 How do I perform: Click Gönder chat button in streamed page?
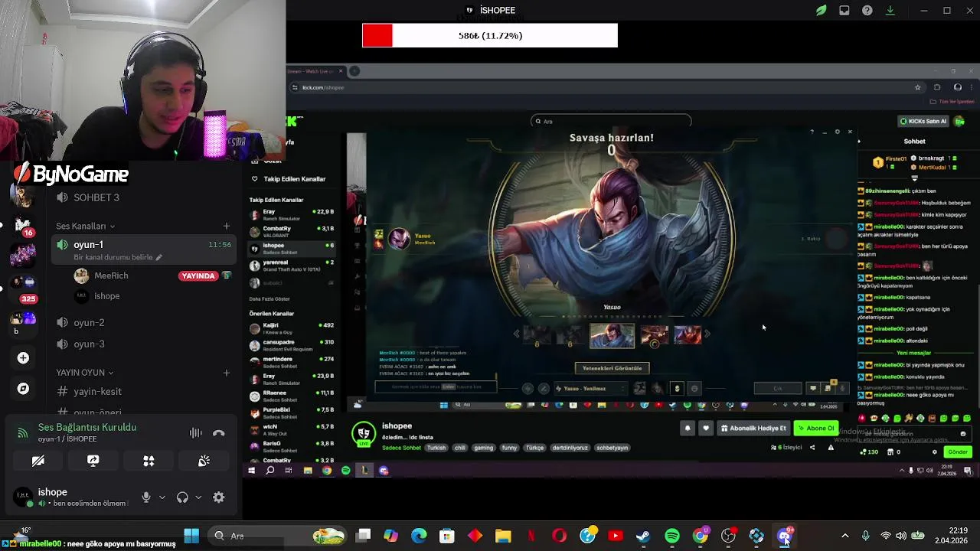click(x=958, y=452)
